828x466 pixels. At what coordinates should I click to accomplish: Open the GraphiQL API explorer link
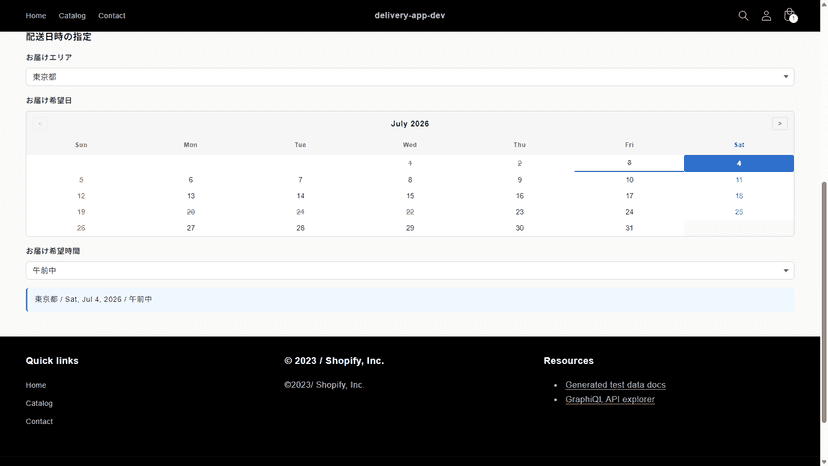tap(610, 399)
